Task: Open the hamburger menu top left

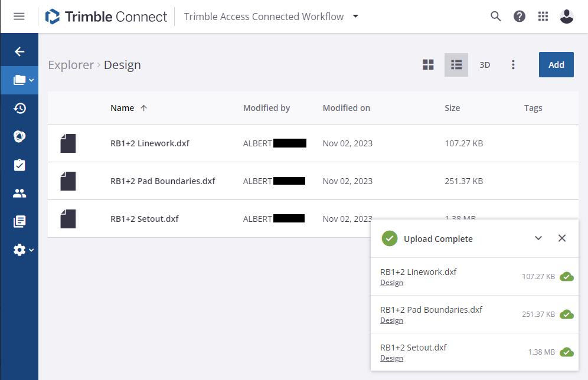Action: click(19, 16)
